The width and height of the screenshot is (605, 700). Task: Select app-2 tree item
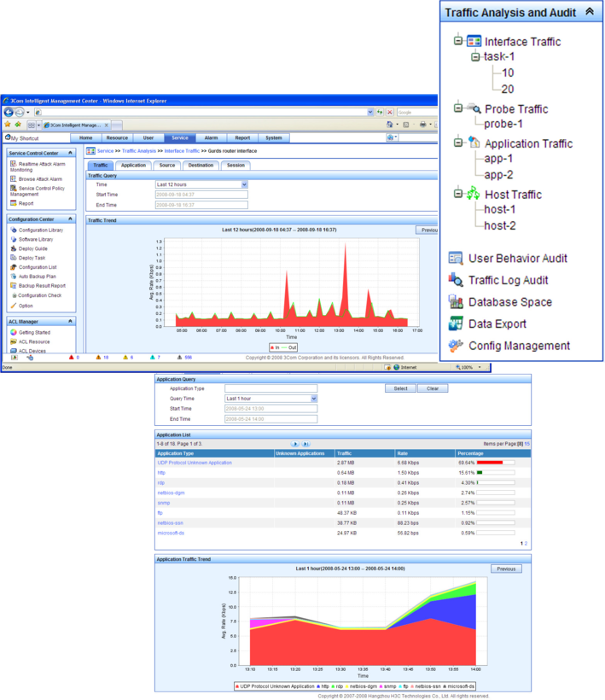[499, 174]
